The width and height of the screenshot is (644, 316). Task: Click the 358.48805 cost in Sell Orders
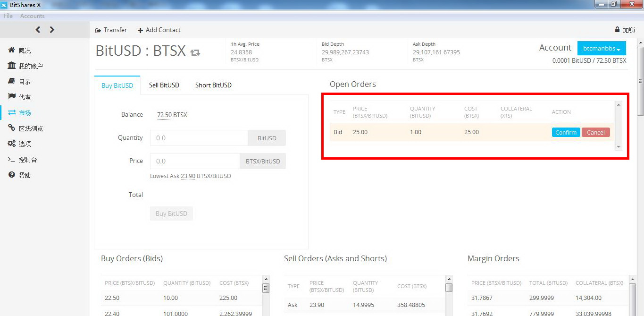tap(411, 305)
